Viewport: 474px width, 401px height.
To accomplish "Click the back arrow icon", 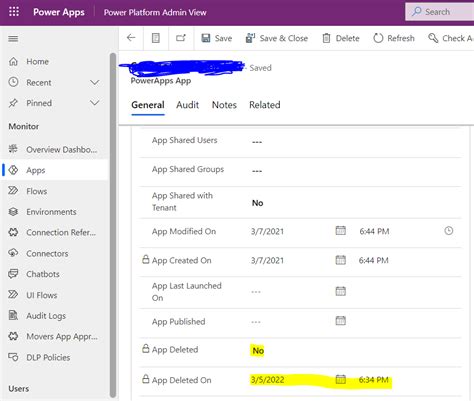I will click(x=131, y=38).
